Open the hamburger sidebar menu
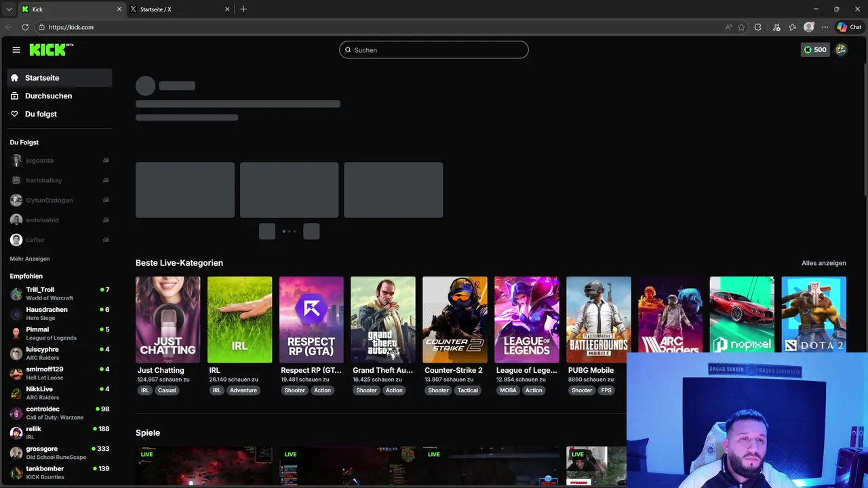Screen dimensions: 868x488 coord(16,49)
